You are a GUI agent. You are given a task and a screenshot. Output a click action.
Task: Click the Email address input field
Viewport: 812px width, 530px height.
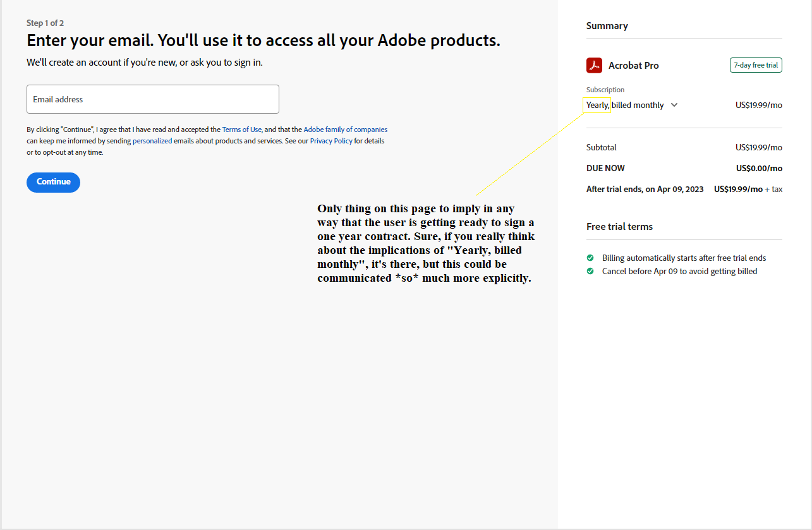pos(152,99)
